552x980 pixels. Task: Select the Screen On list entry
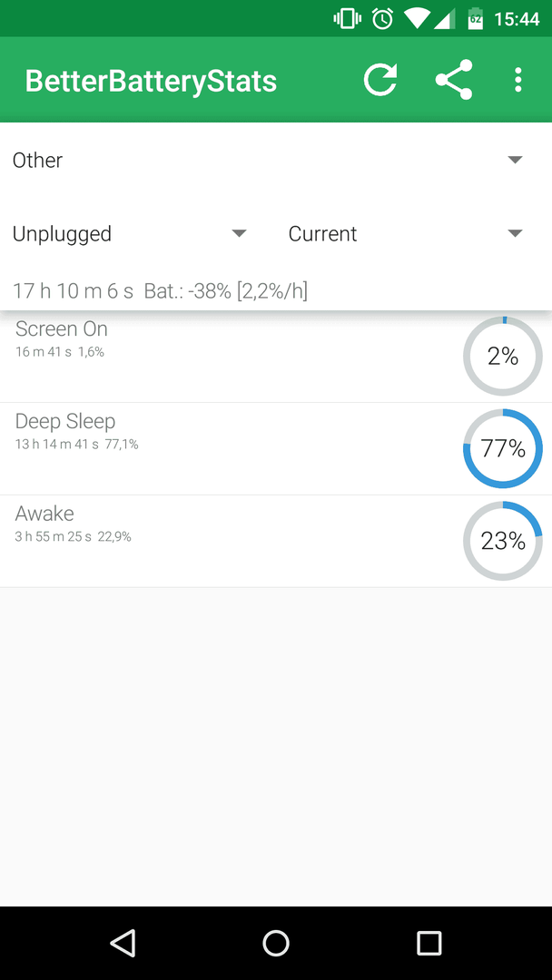(276, 357)
